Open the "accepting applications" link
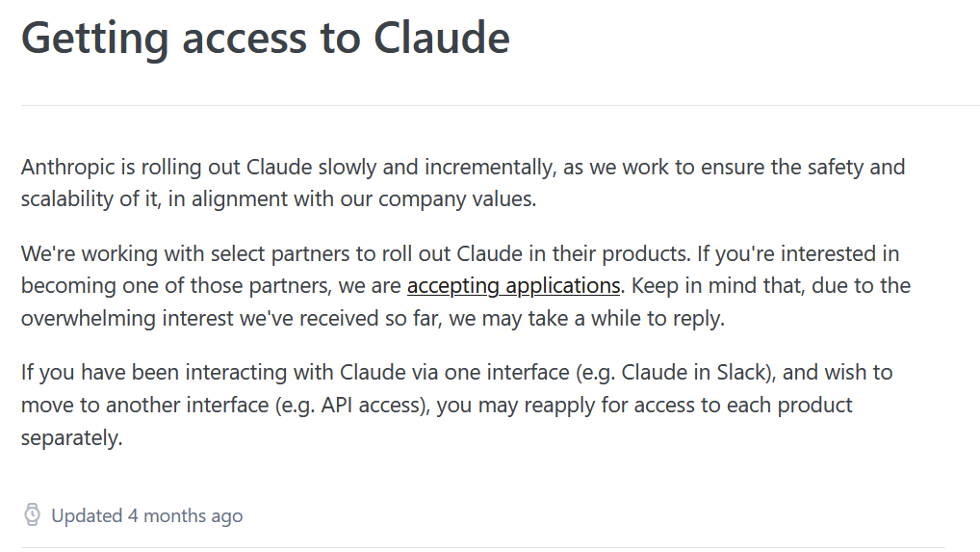Viewport: 980px width, 552px height. 513,286
